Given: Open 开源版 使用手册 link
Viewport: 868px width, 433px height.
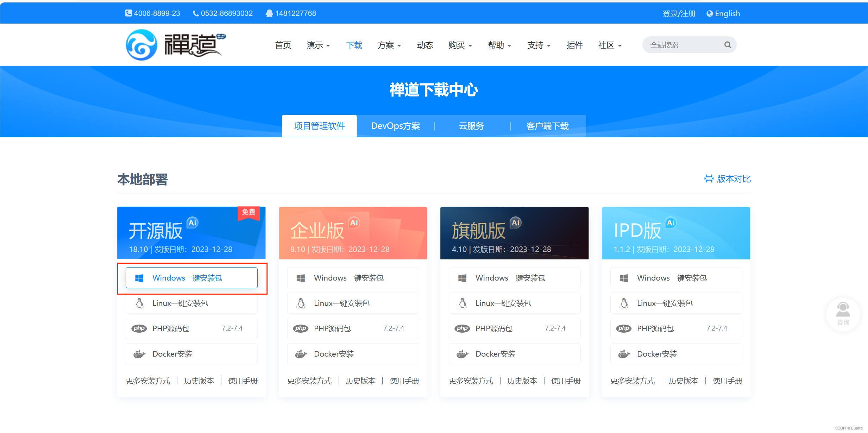Looking at the screenshot, I should [243, 381].
